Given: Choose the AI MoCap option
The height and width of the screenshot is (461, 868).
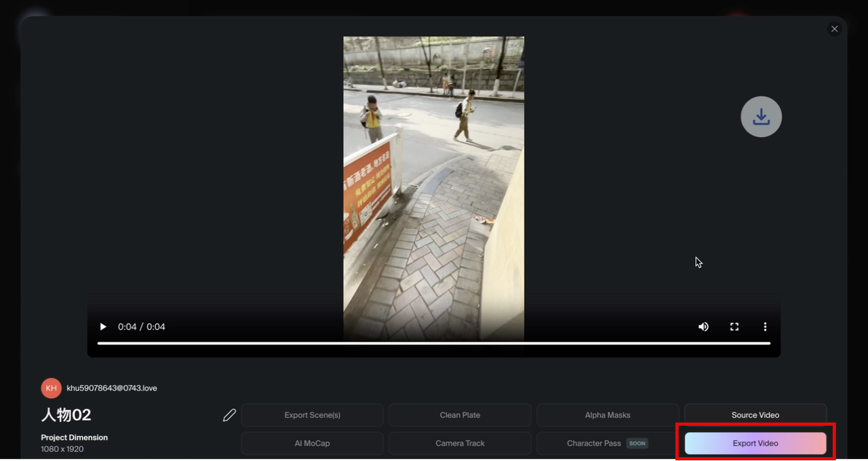Looking at the screenshot, I should tap(312, 443).
